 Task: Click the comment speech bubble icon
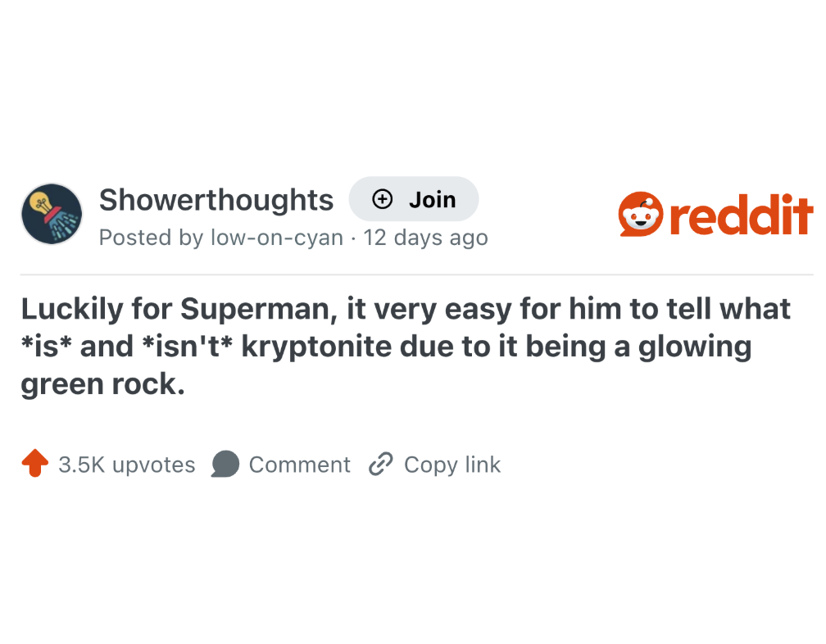[x=225, y=465]
